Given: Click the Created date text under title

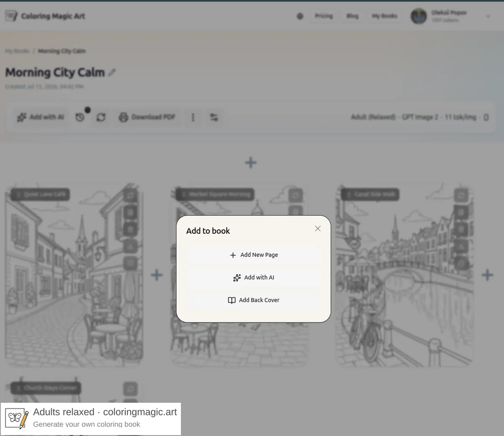Looking at the screenshot, I should tap(44, 87).
